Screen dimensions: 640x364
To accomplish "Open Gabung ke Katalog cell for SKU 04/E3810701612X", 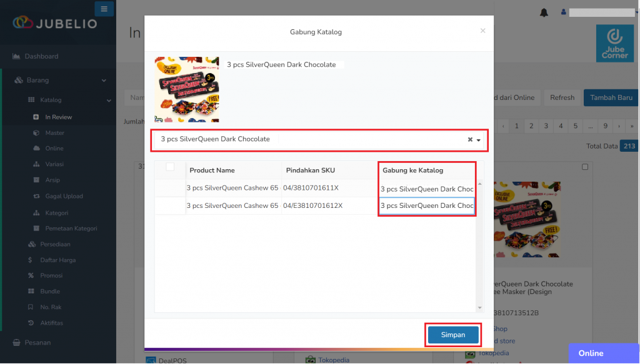I will [427, 206].
